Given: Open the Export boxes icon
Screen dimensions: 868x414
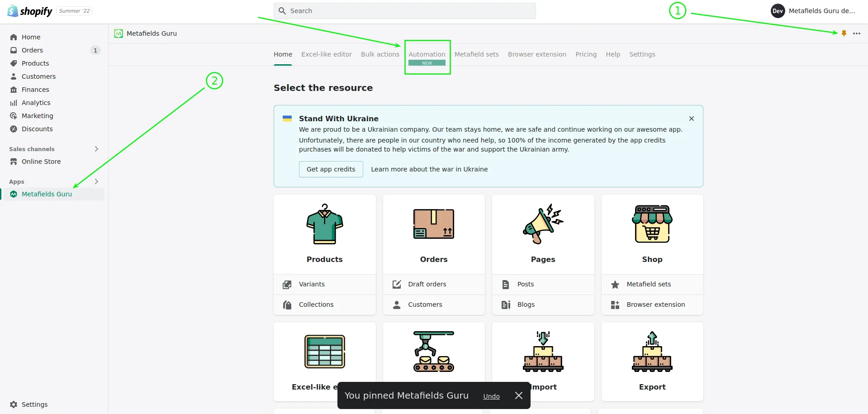Looking at the screenshot, I should 652,352.
